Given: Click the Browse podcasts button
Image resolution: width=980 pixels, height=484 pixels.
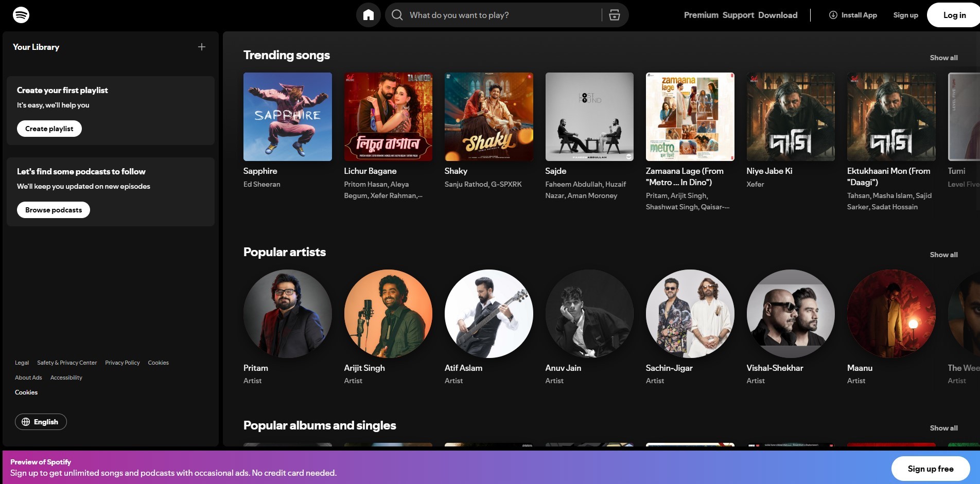Looking at the screenshot, I should [54, 210].
